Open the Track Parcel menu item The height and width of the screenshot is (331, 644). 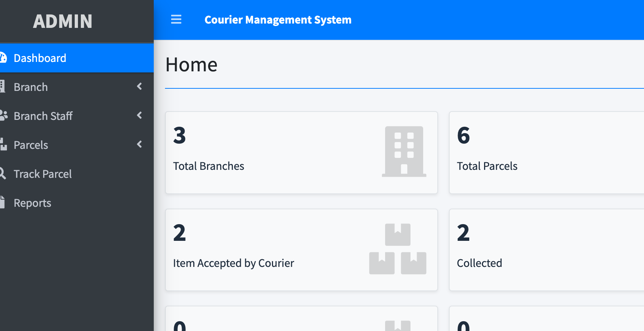pyautogui.click(x=77, y=174)
